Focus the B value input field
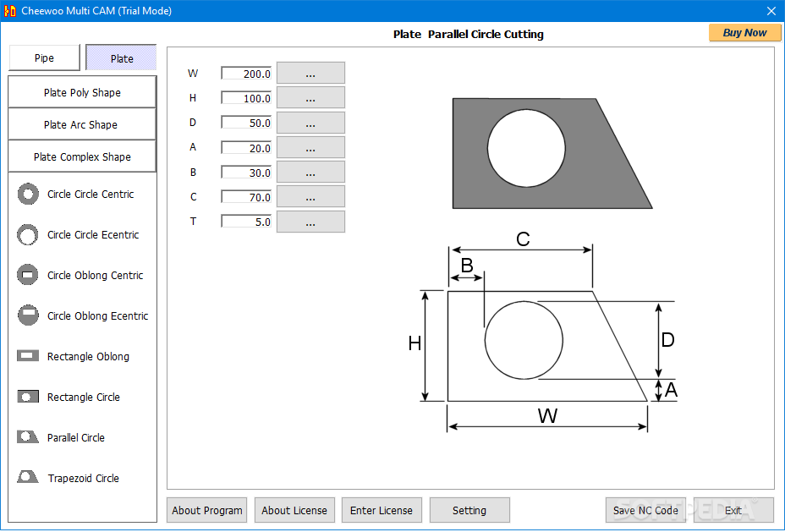 pyautogui.click(x=246, y=173)
